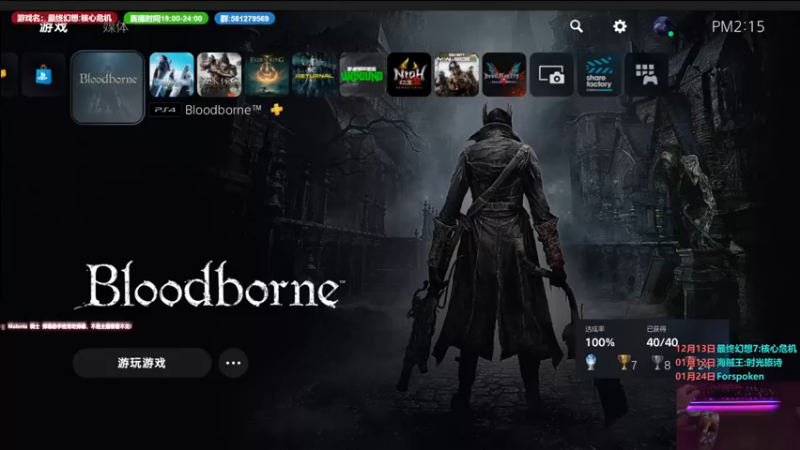Click the green stream time 19:00-24:00 banner

pyautogui.click(x=166, y=18)
